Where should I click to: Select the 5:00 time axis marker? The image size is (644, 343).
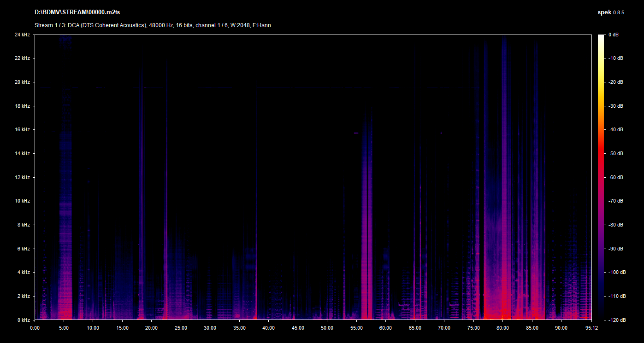(64, 328)
